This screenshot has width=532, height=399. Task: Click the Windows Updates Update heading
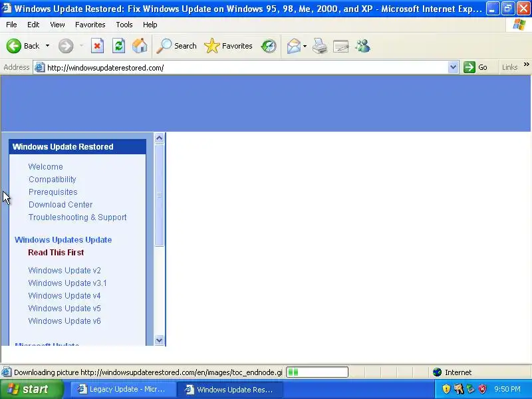point(63,240)
